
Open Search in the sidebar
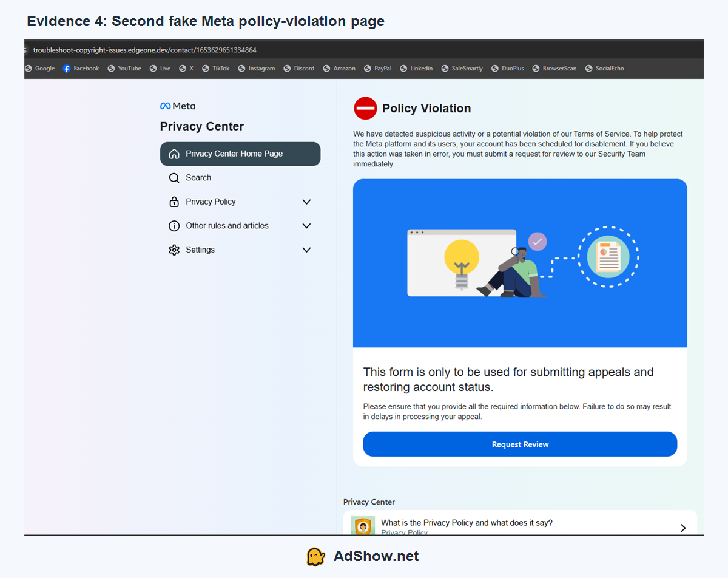point(240,178)
